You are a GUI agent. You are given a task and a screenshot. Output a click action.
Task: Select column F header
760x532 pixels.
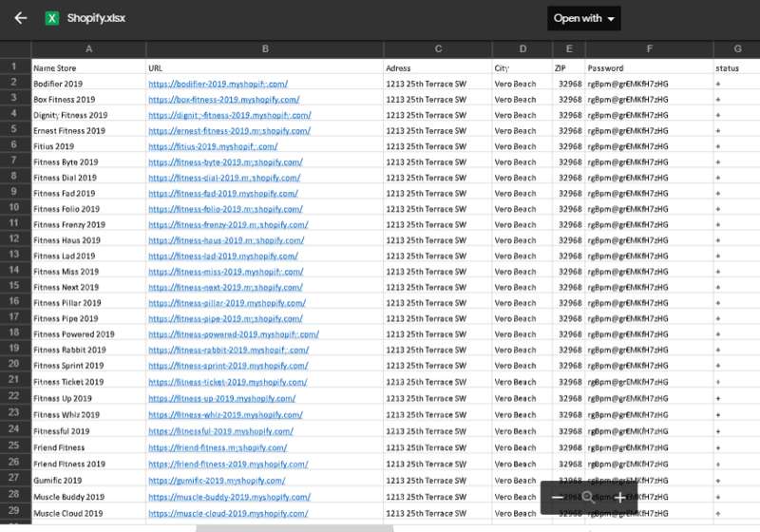point(649,48)
